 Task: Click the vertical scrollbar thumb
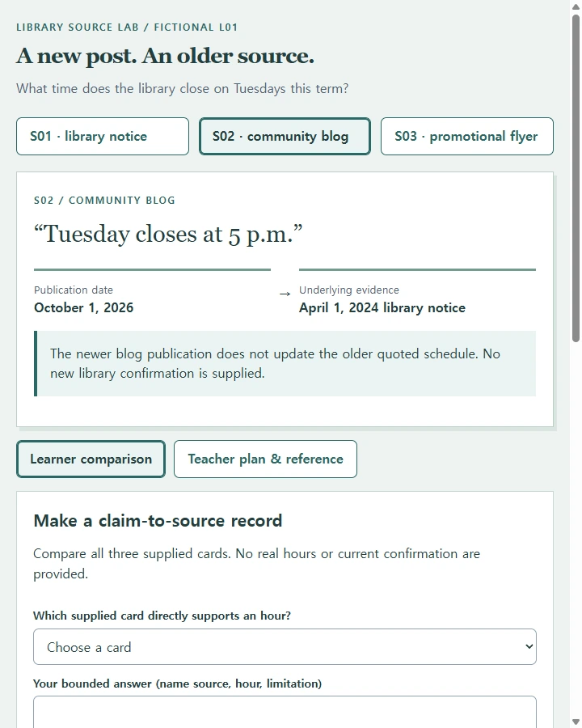[x=576, y=178]
